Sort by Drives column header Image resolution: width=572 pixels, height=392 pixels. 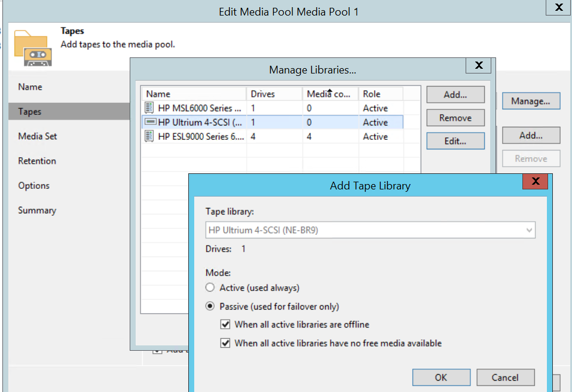pyautogui.click(x=274, y=94)
